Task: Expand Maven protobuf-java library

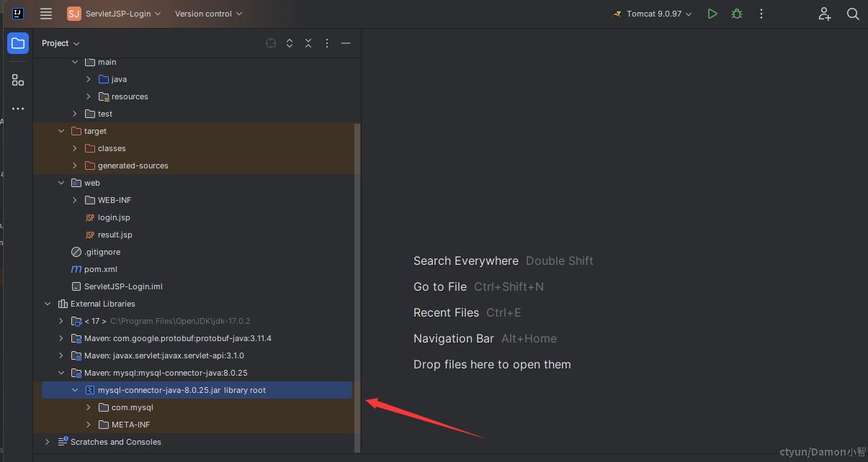Action: pos(61,338)
